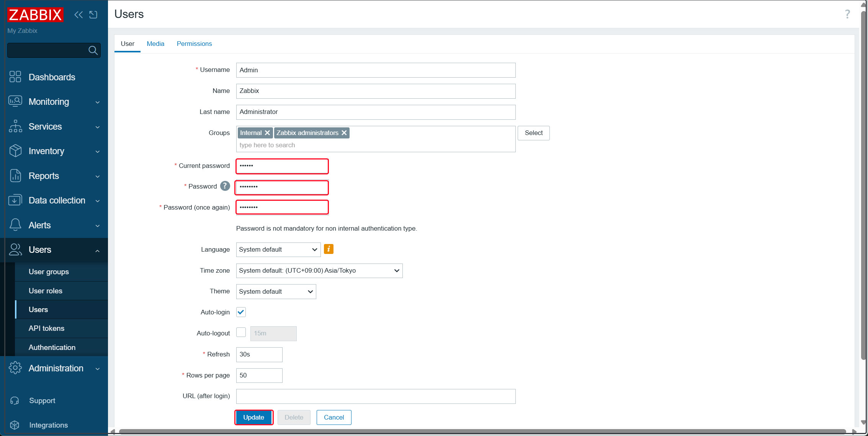The image size is (868, 436).
Task: Remove Zabbix administrators group tag
Action: tap(344, 133)
